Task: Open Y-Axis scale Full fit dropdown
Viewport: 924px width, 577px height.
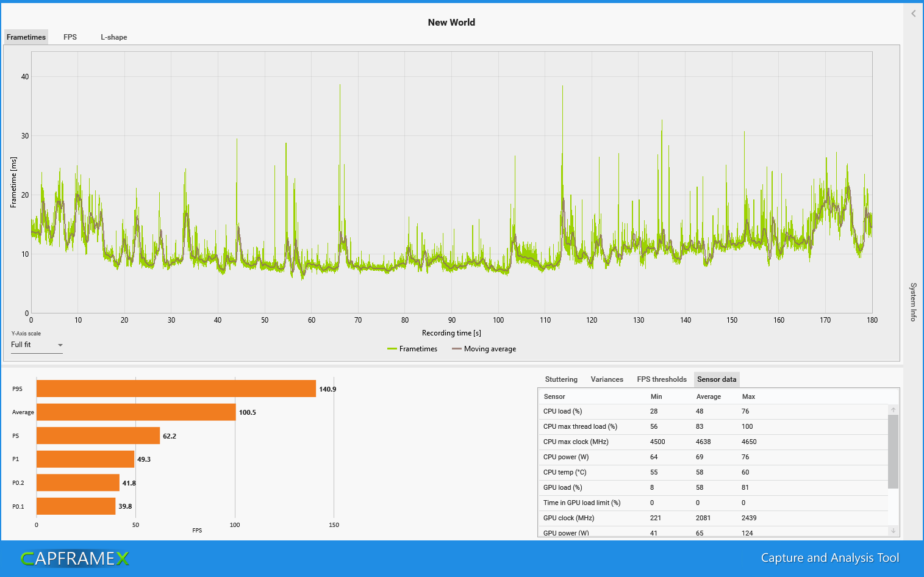Action: click(37, 345)
